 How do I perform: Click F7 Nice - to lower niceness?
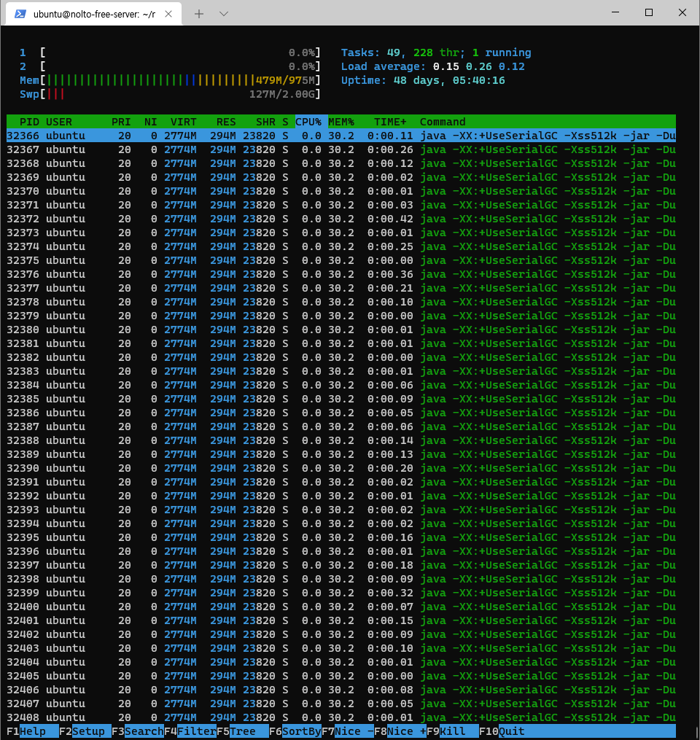tap(348, 731)
